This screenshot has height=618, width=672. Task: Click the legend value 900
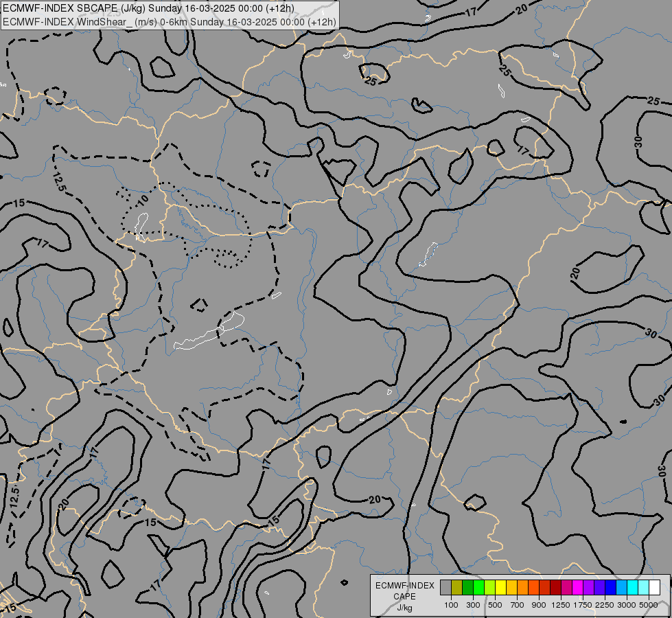tap(539, 605)
